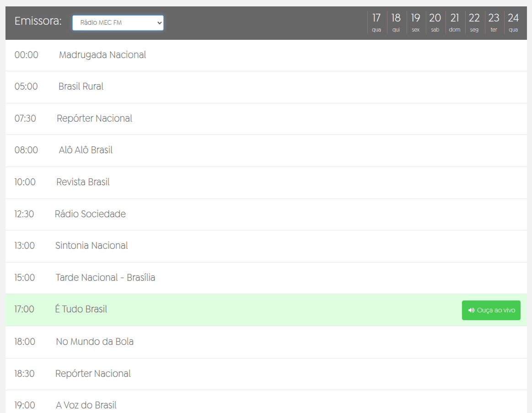Click the Alô Alô Brasil program
Image resolution: width=532 pixels, height=413 pixels.
[x=86, y=150]
